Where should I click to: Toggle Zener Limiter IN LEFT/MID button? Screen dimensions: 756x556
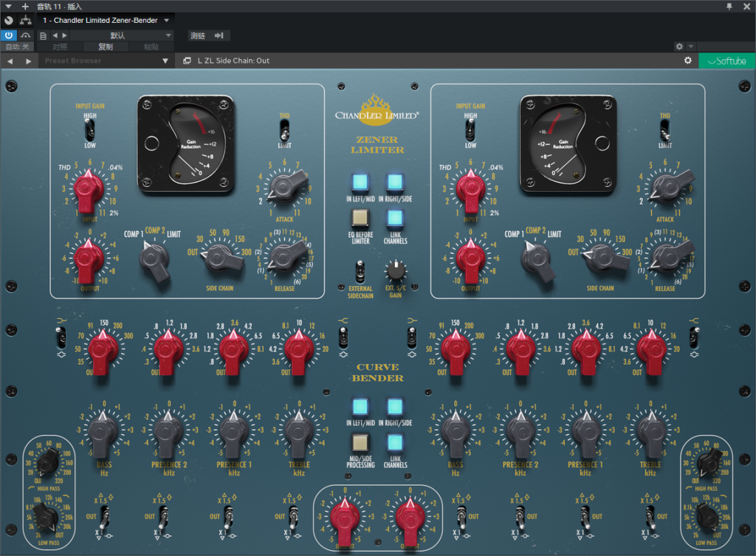click(x=360, y=182)
